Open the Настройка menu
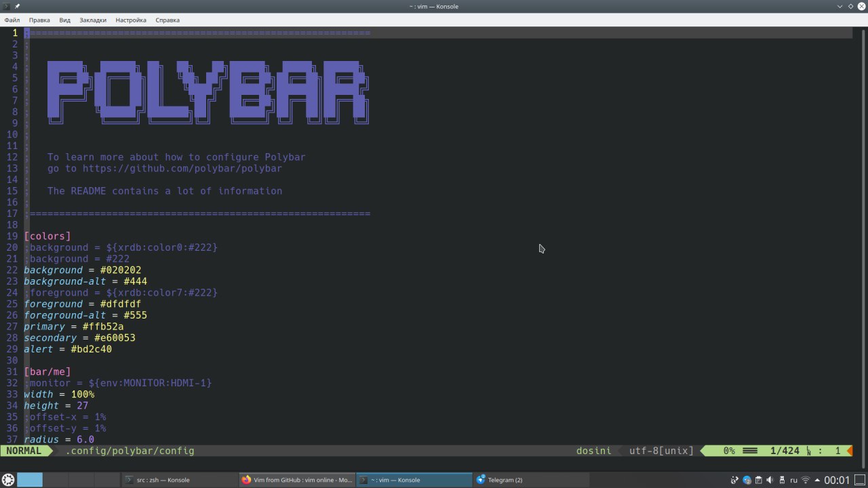This screenshot has height=488, width=868. point(131,20)
